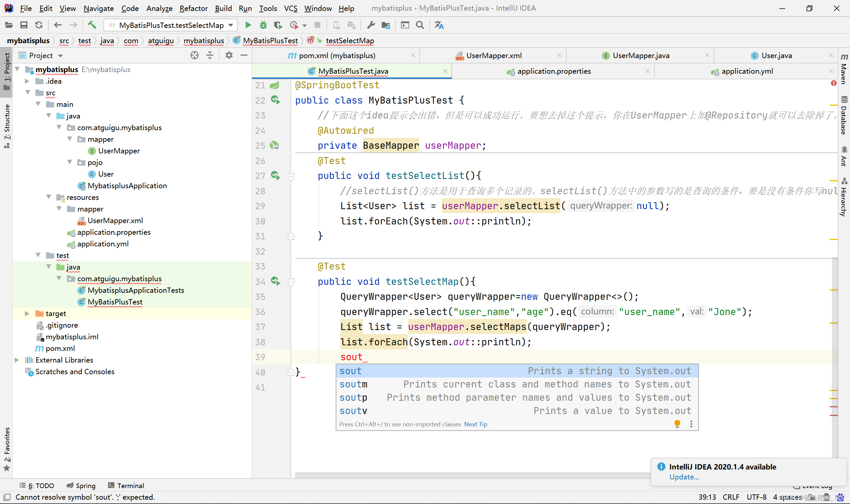Switch to the application.yml tab
This screenshot has height=504, width=850.
pos(746,71)
